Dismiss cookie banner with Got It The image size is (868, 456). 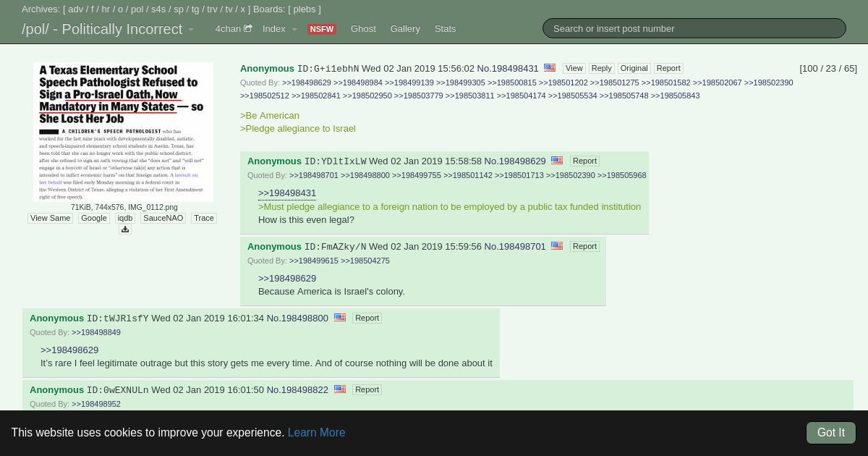[831, 433]
